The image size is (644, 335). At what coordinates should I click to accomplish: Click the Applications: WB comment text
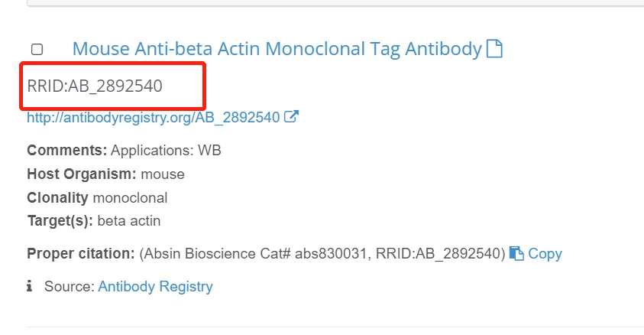click(166, 150)
